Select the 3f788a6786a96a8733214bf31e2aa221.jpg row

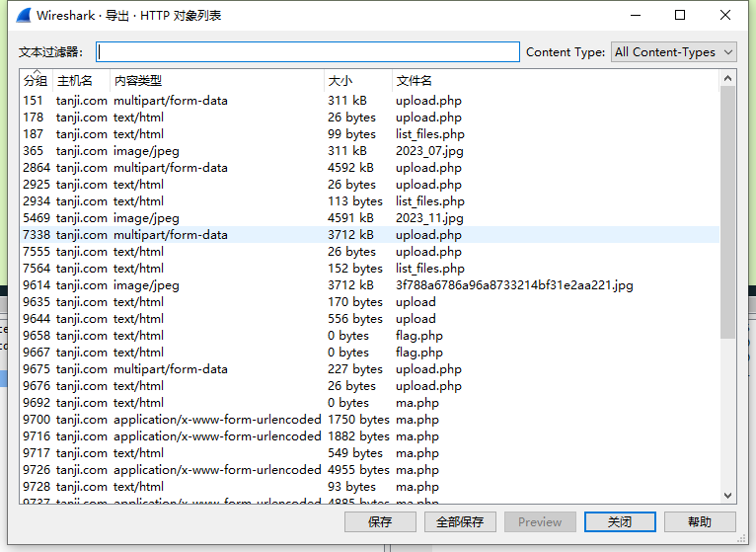(x=370, y=285)
